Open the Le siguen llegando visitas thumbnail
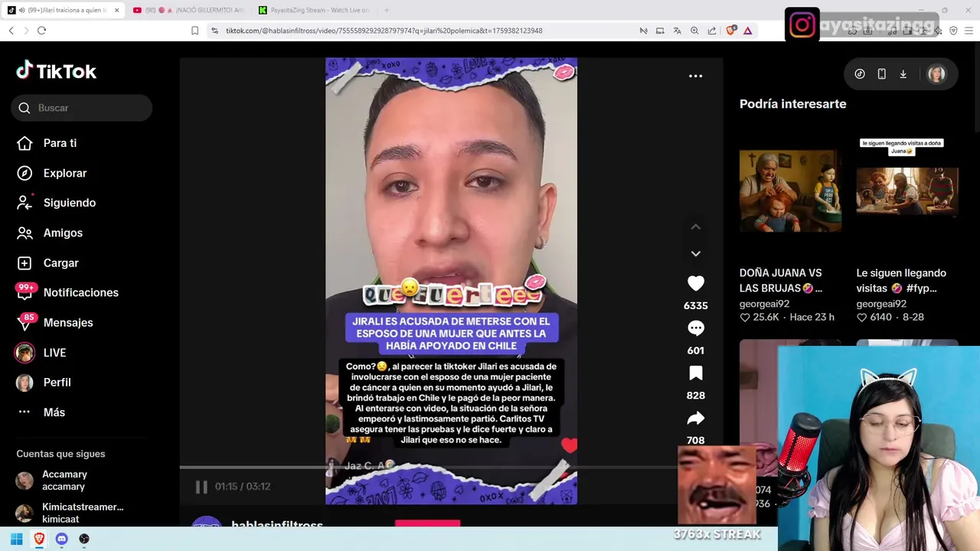Viewport: 980px width, 551px height. point(907,191)
